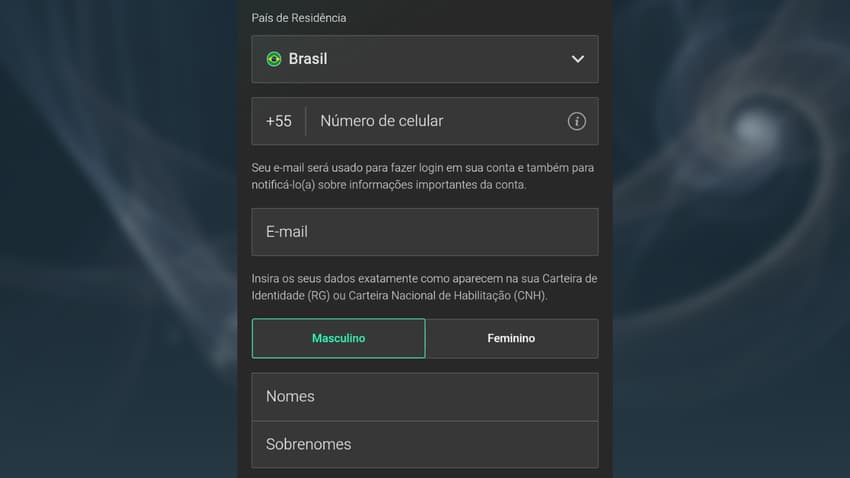Click the RG or CNH instructions text
This screenshot has height=478, width=850.
[x=424, y=287]
